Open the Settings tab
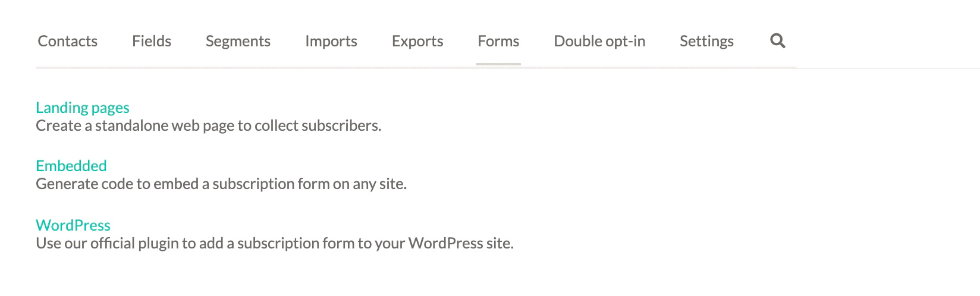980x296 pixels. tap(706, 41)
